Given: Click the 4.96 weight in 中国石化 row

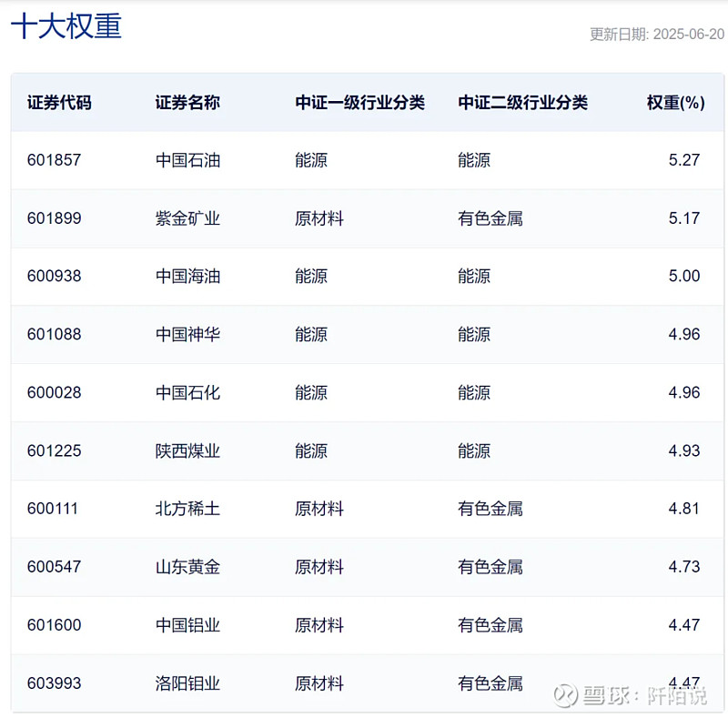Looking at the screenshot, I should tap(684, 393).
